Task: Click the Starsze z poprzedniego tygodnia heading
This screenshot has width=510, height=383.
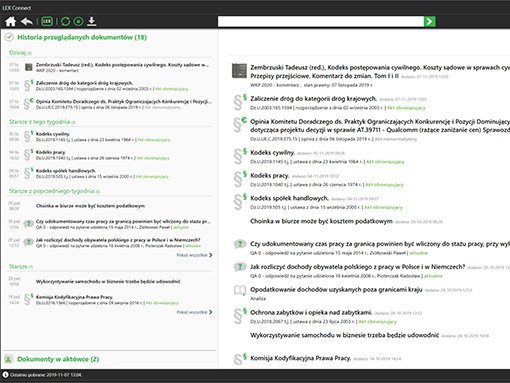Action: (54, 191)
